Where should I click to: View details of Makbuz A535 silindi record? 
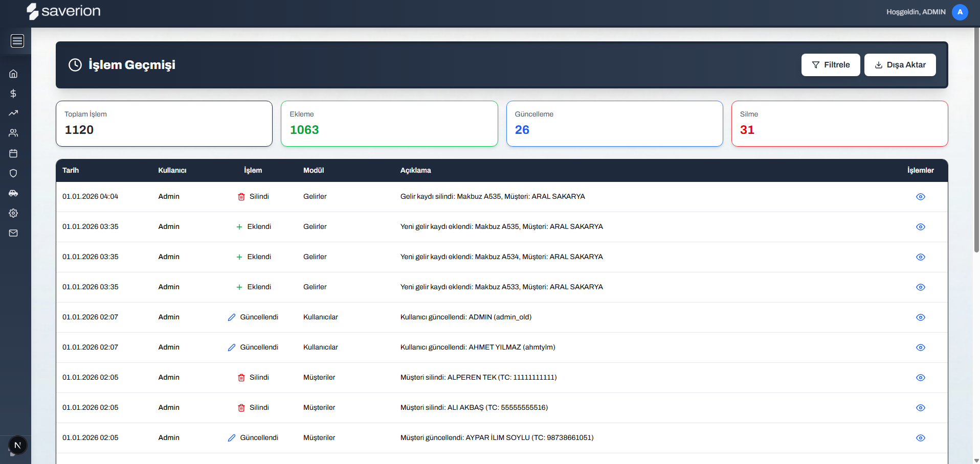920,197
